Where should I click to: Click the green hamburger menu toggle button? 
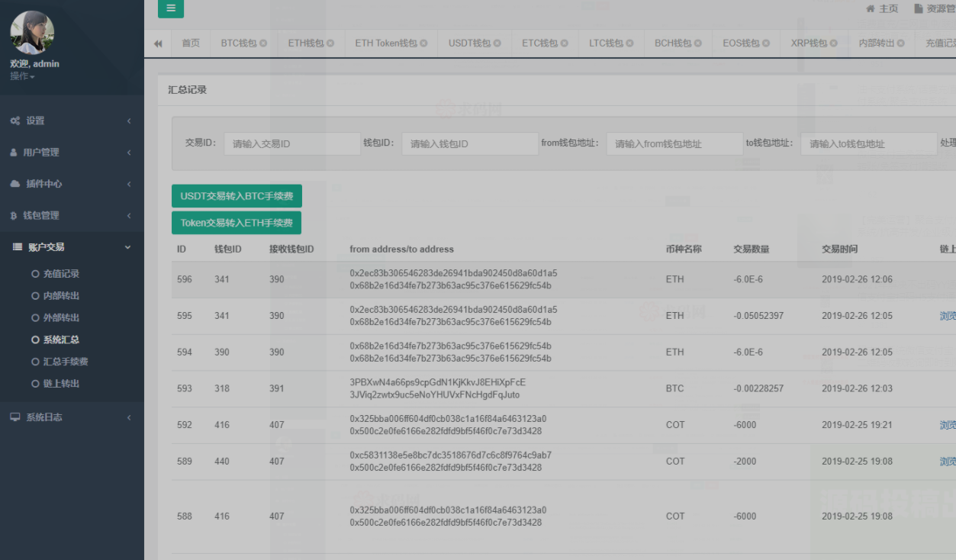pyautogui.click(x=170, y=8)
